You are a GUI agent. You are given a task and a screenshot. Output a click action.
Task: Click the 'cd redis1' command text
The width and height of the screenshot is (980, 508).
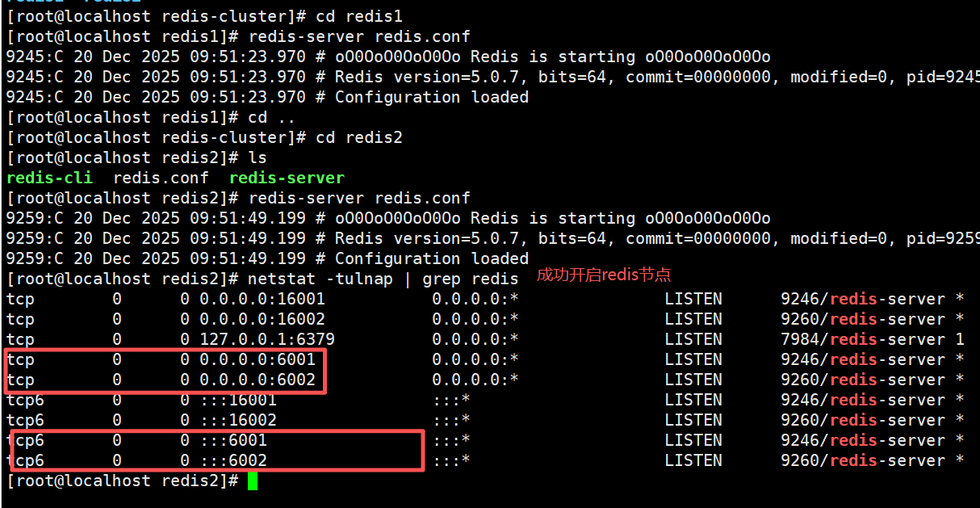click(359, 16)
